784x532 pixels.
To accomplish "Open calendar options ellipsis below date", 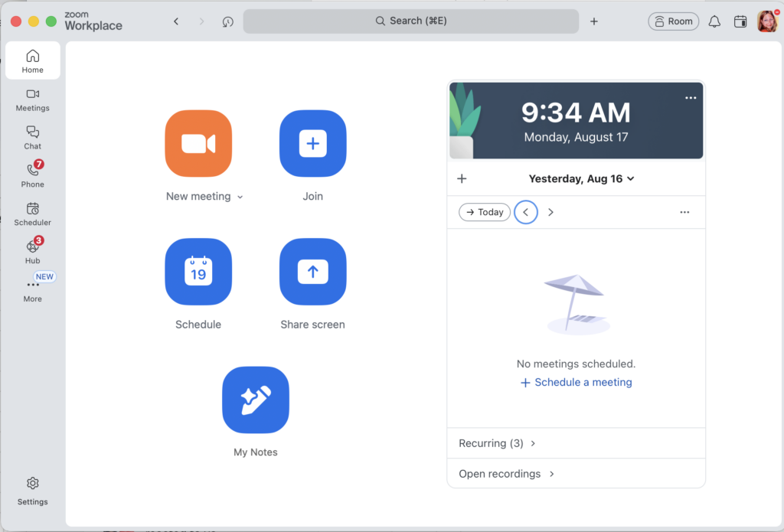I will [x=684, y=212].
